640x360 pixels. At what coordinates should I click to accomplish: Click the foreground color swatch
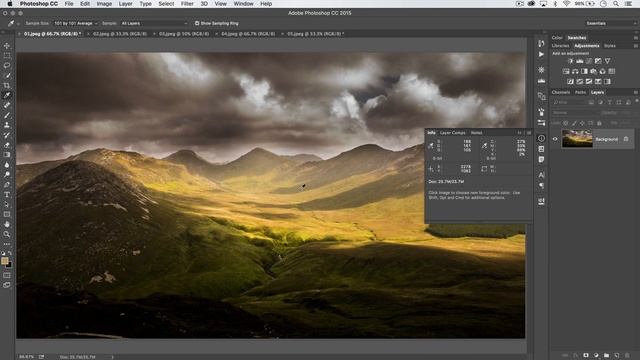[4, 261]
